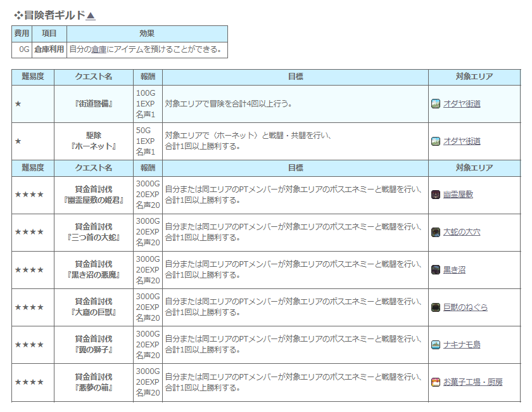Select quest name 『大窟の巨獣』
The height and width of the screenshot is (412, 532).
[x=94, y=312]
